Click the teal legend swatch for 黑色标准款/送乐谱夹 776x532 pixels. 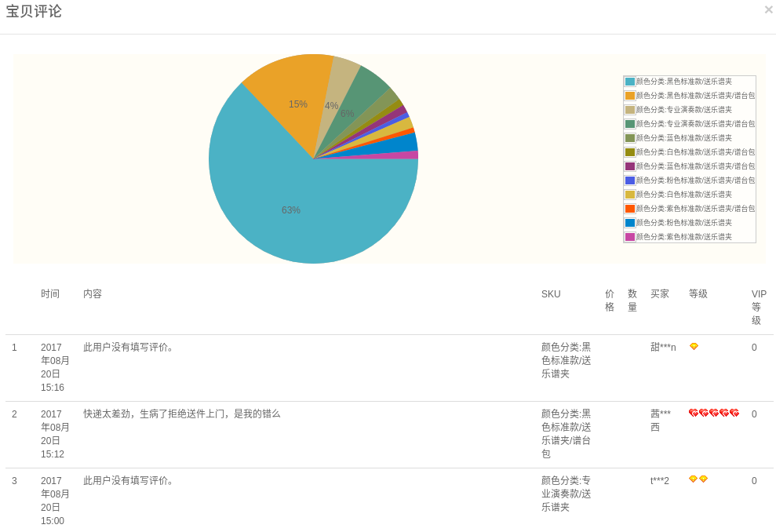[x=630, y=82]
